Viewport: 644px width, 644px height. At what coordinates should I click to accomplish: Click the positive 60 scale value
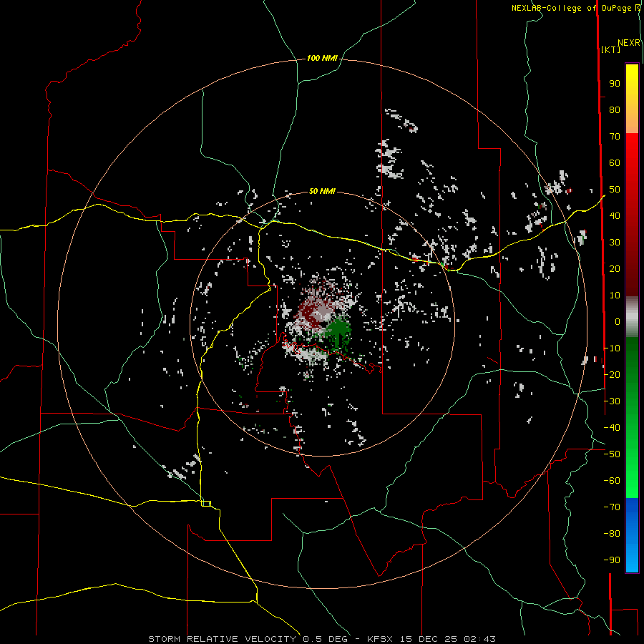point(615,162)
